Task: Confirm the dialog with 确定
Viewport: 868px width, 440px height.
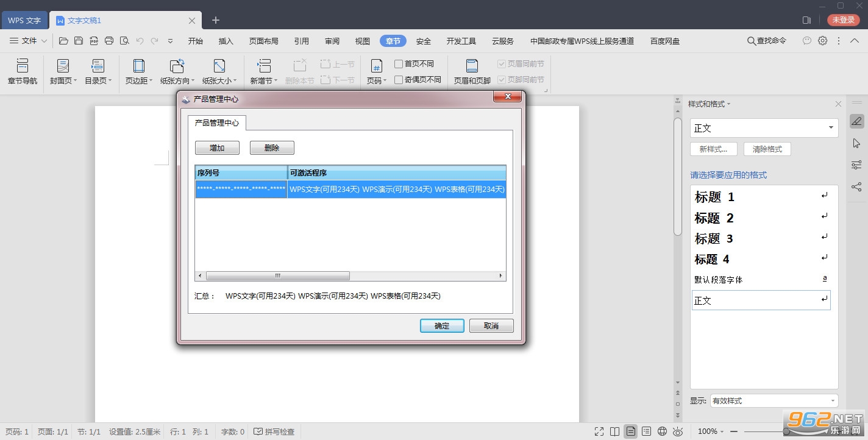Action: (442, 326)
